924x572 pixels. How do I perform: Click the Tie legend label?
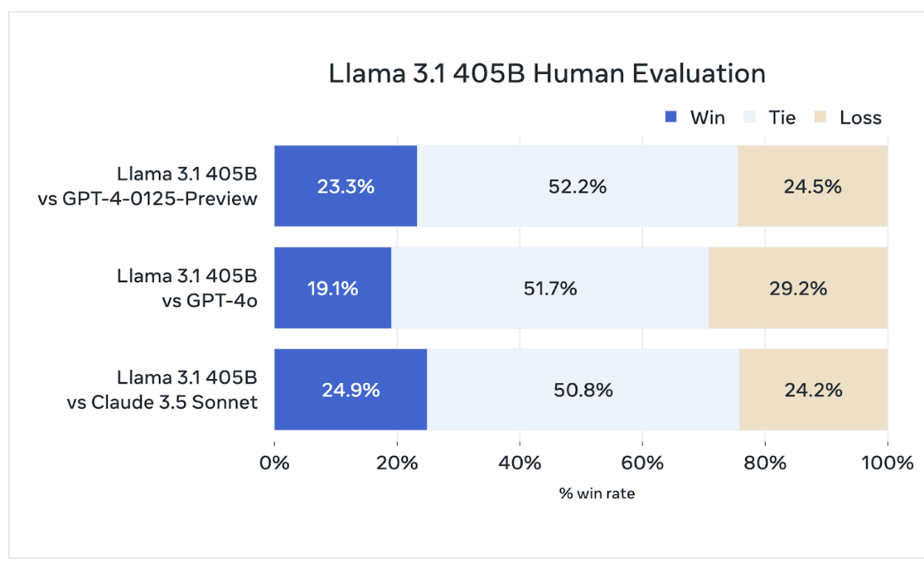click(781, 118)
